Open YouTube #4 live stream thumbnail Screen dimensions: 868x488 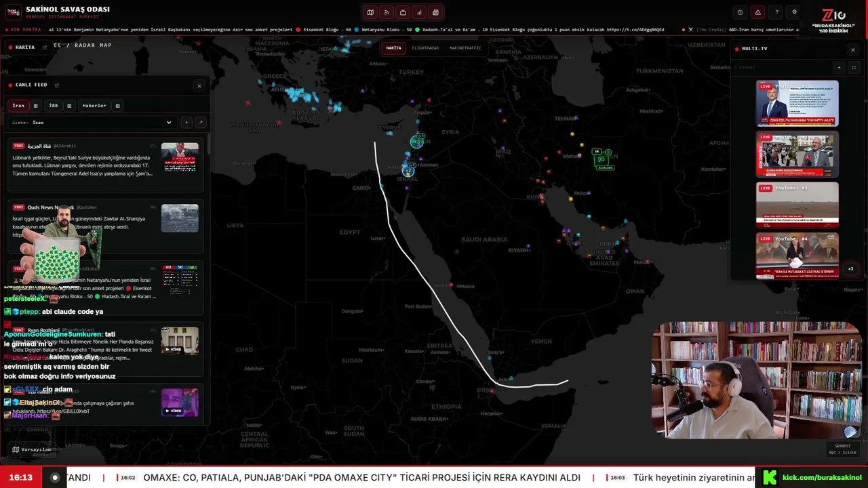(x=797, y=256)
